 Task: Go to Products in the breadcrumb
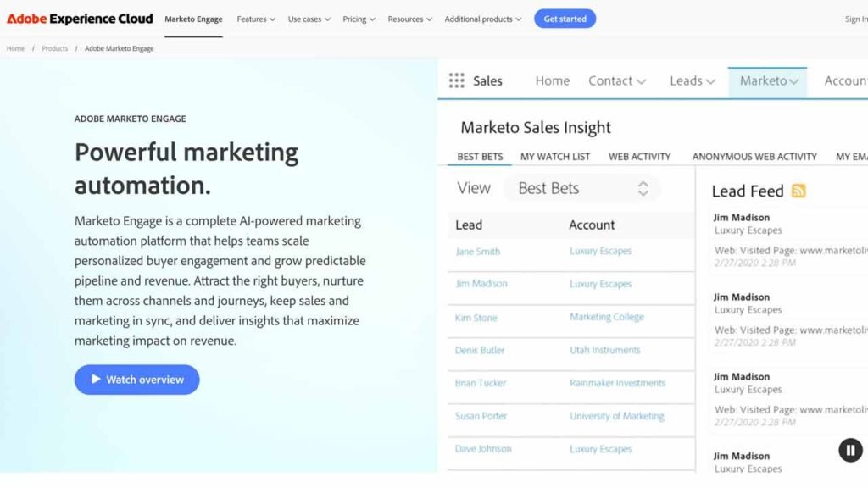click(x=55, y=48)
